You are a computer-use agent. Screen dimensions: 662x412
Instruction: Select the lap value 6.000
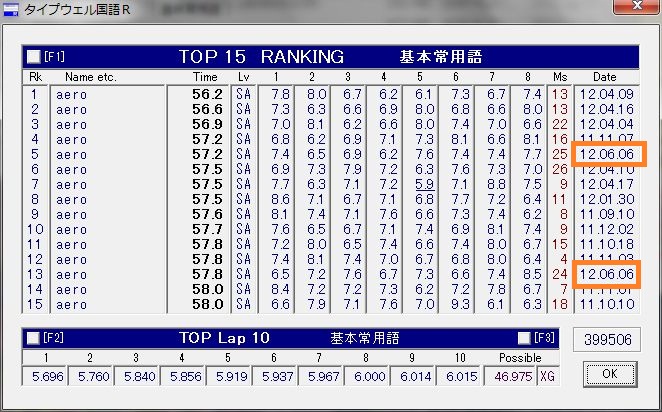[369, 377]
